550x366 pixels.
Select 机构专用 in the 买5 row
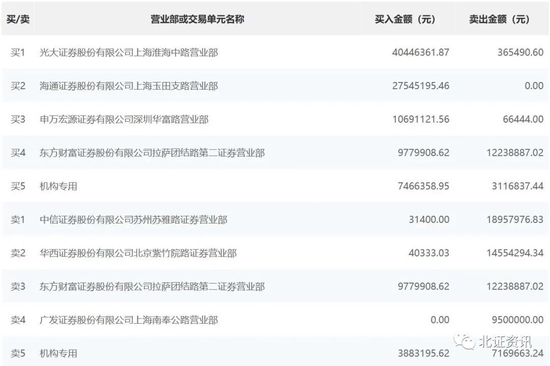click(x=58, y=186)
